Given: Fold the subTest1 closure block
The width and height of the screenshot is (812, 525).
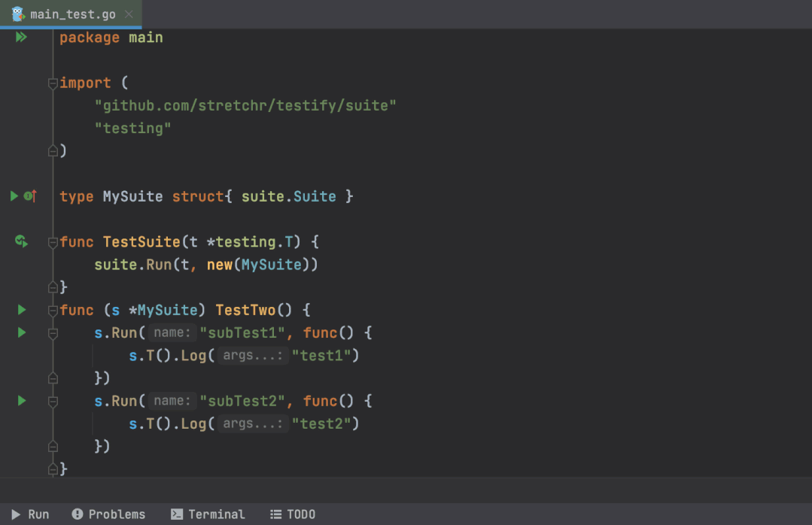Looking at the screenshot, I should [x=53, y=333].
